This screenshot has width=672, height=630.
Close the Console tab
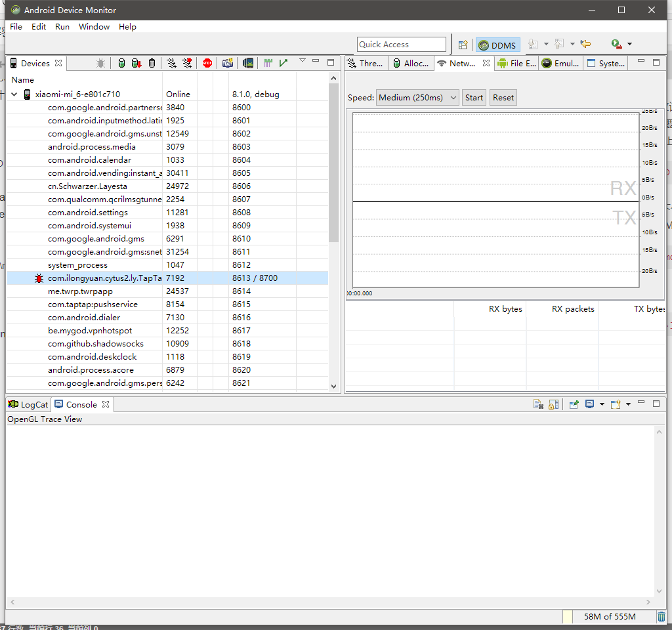[x=106, y=404]
